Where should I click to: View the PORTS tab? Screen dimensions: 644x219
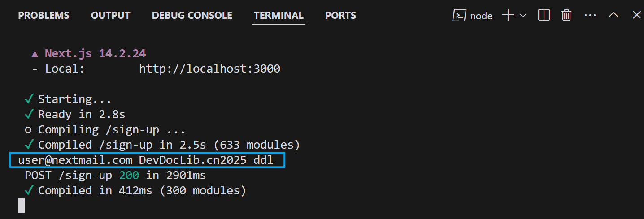[x=340, y=15]
